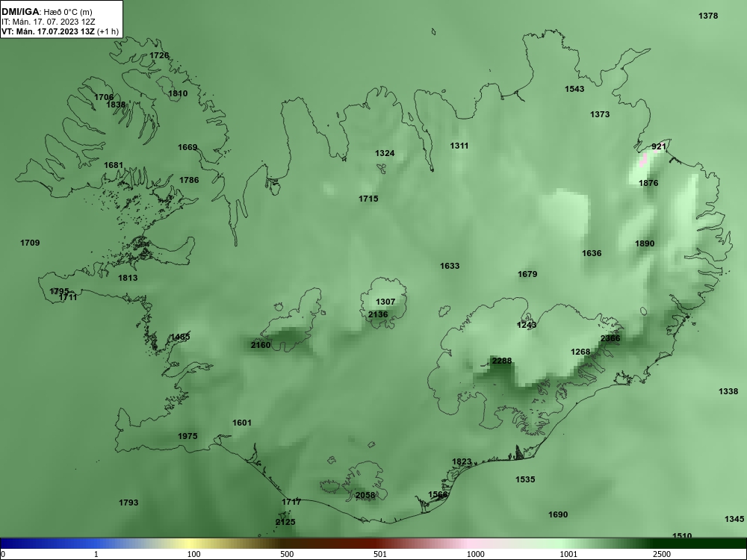
Task: Click the 1378 value in the northeast corner
Action: point(708,16)
